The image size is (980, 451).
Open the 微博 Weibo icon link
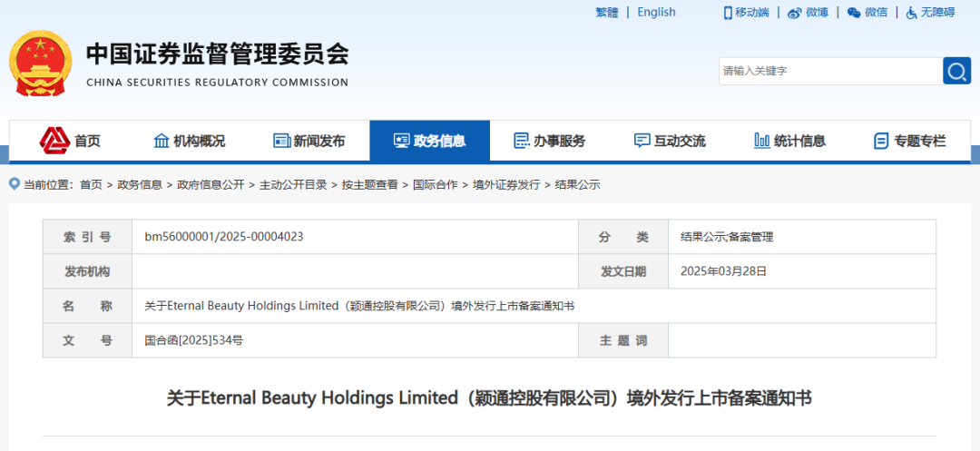(795, 13)
